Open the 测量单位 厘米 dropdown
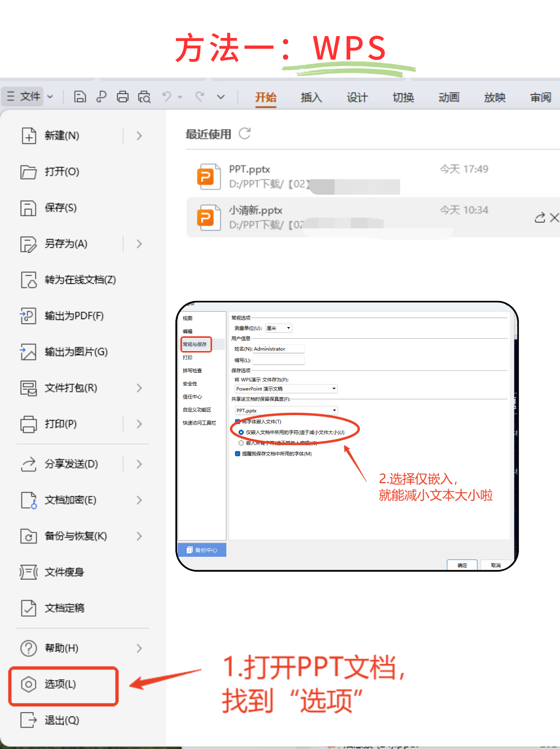 (x=279, y=328)
